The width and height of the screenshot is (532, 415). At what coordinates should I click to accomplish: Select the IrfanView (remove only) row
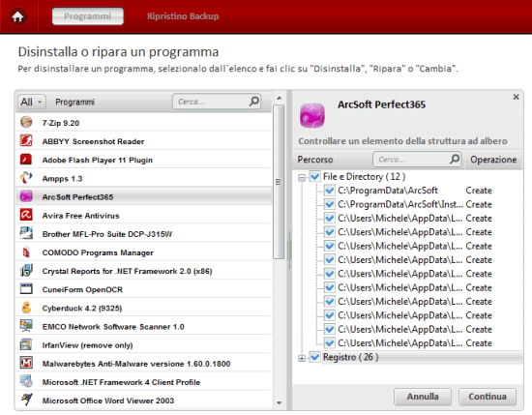(x=144, y=344)
